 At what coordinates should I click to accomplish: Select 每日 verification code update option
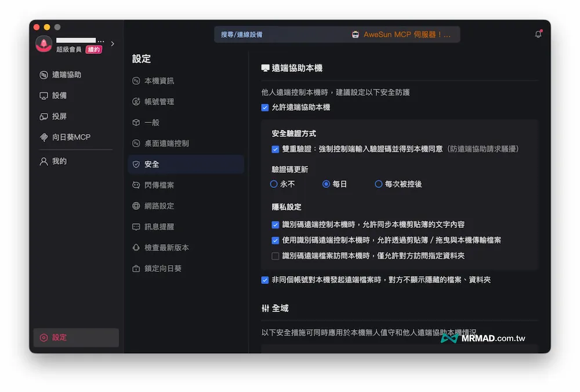(x=326, y=184)
